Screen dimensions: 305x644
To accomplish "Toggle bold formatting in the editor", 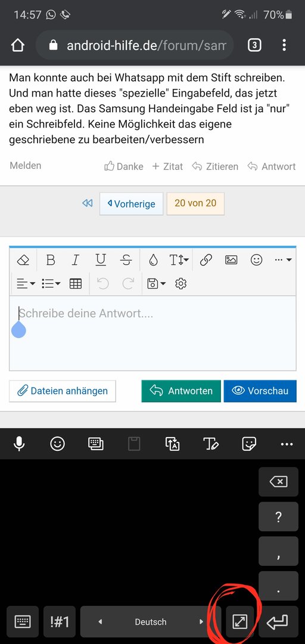I will [51, 260].
